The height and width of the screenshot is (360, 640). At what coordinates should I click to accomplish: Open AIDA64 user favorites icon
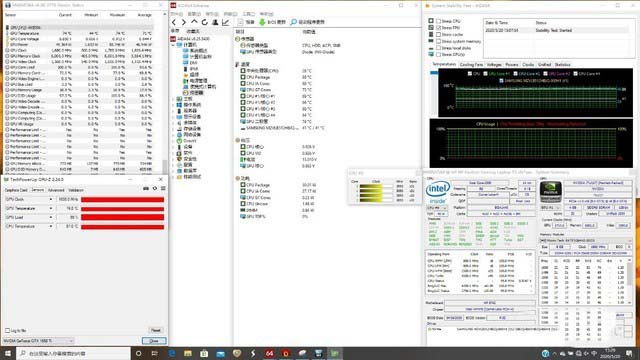click(215, 22)
